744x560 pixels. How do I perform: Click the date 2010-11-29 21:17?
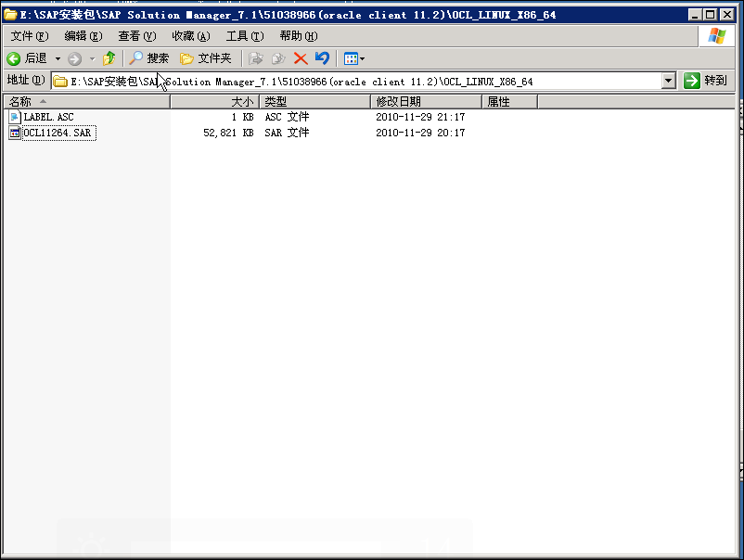tap(420, 117)
